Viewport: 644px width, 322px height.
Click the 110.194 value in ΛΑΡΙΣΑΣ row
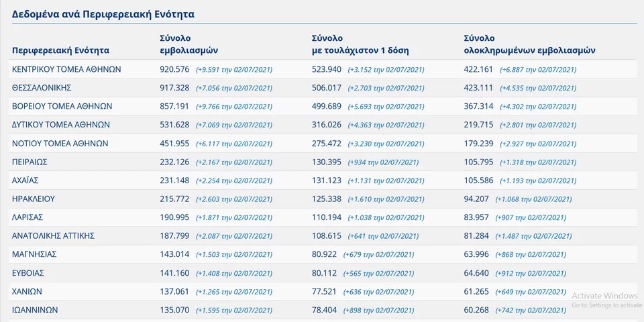(x=327, y=217)
